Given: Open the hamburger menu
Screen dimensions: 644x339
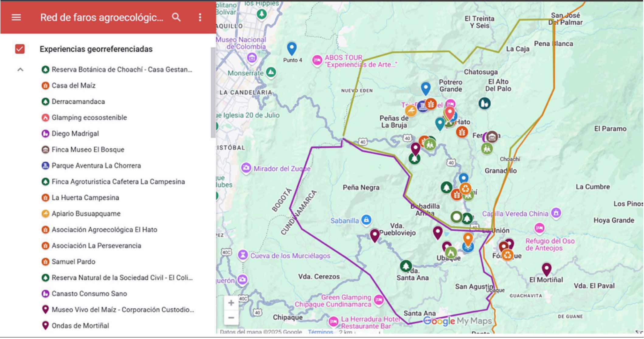Looking at the screenshot, I should tap(16, 17).
